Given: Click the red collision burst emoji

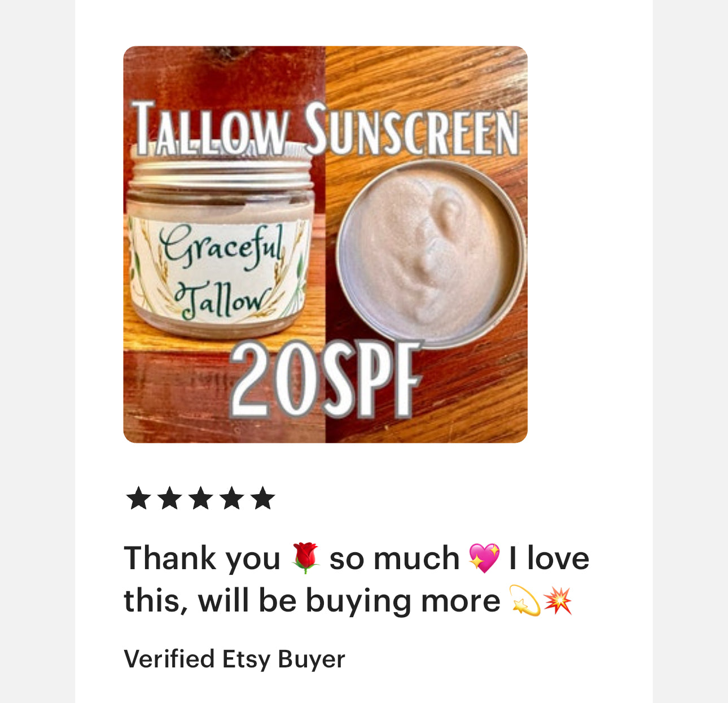Looking at the screenshot, I should (558, 600).
